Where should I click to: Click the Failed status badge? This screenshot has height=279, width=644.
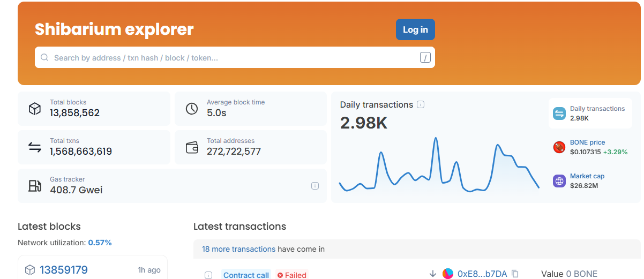point(292,275)
